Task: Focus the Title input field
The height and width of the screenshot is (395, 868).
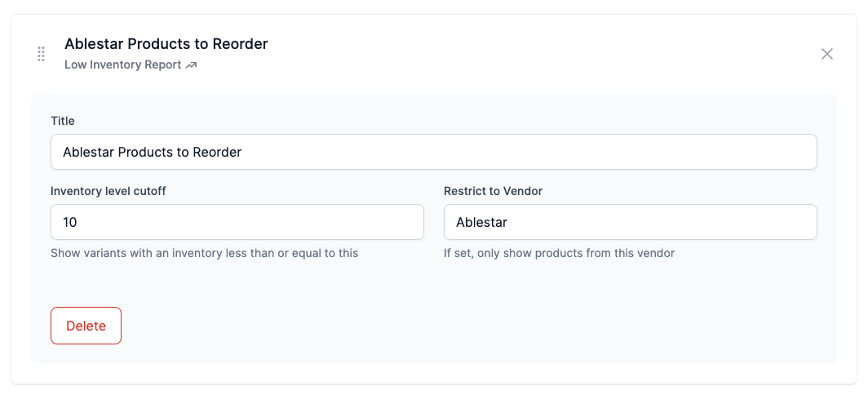Action: tap(433, 152)
